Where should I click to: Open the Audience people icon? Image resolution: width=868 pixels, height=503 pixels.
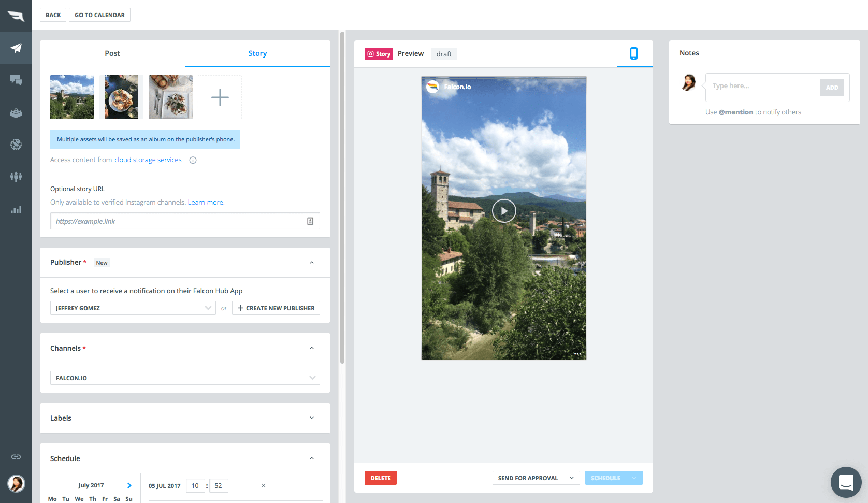coord(16,177)
